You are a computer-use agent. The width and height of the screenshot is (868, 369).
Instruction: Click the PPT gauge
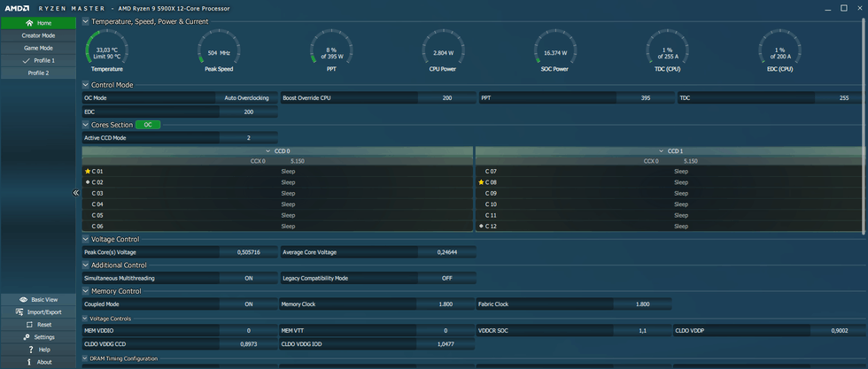click(331, 51)
